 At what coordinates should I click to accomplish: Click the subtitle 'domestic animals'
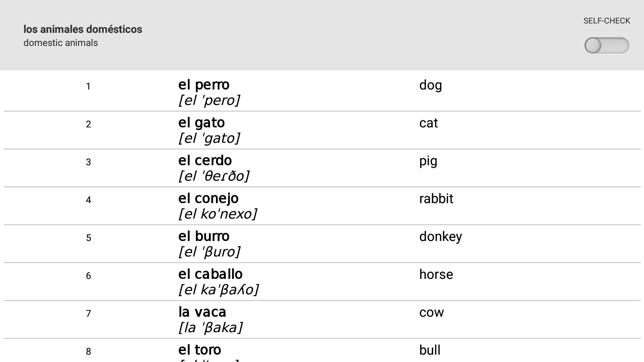(60, 43)
